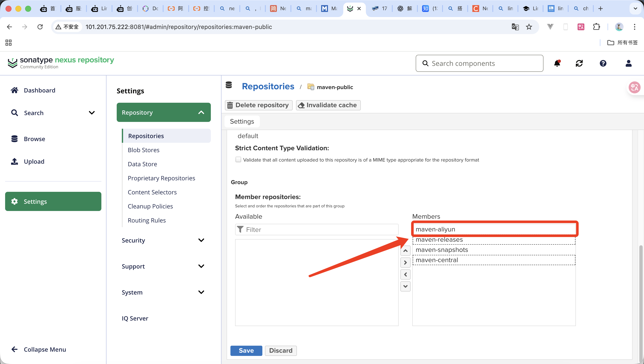The height and width of the screenshot is (364, 644).
Task: Move member down with bottom arrow
Action: [x=405, y=286]
